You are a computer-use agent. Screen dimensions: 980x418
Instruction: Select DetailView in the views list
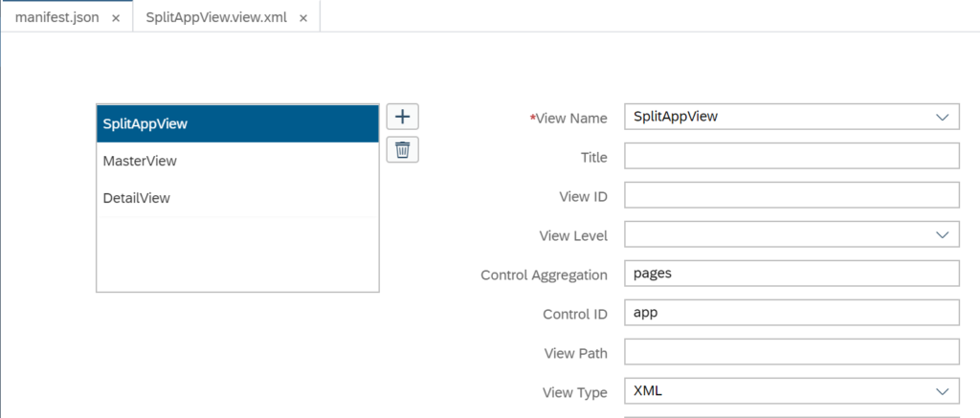tap(237, 199)
